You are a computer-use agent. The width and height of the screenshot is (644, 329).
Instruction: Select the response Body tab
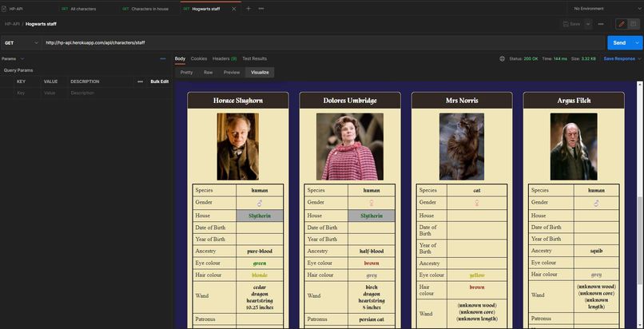click(180, 58)
